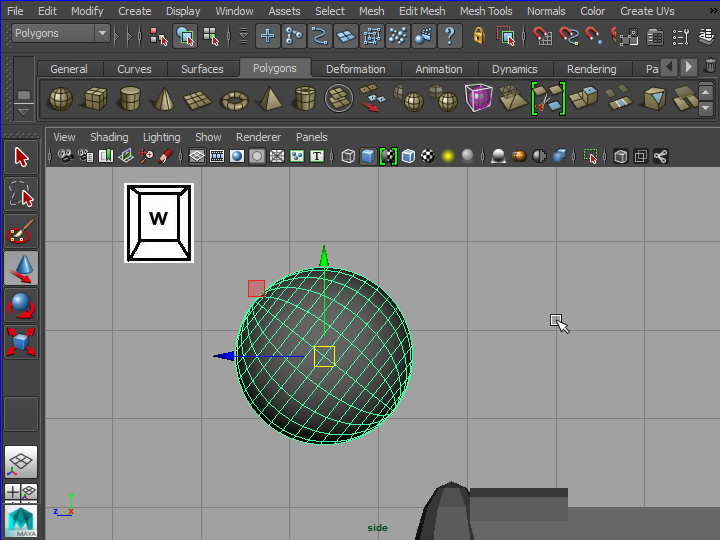Select the Select tool arrow in toolbox
This screenshot has height=540, width=720.
point(21,157)
